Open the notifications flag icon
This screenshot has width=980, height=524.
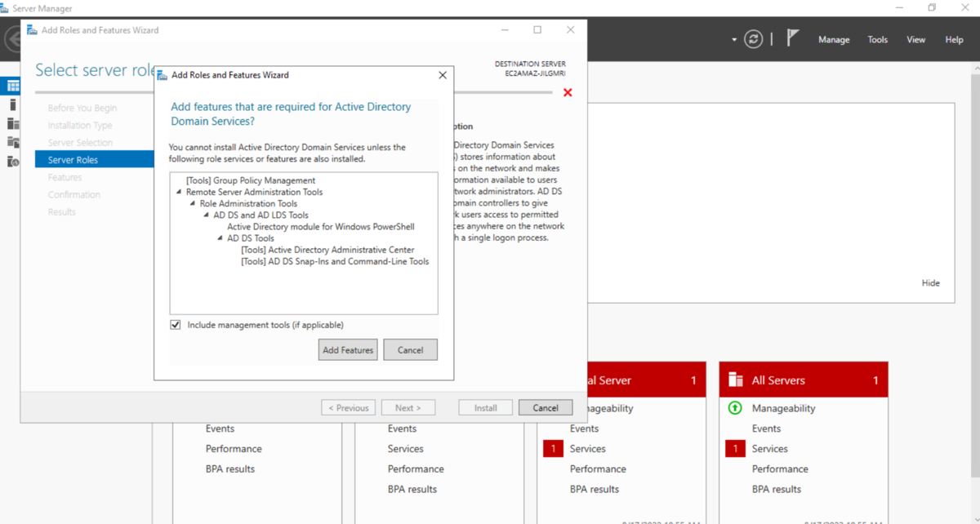point(791,38)
